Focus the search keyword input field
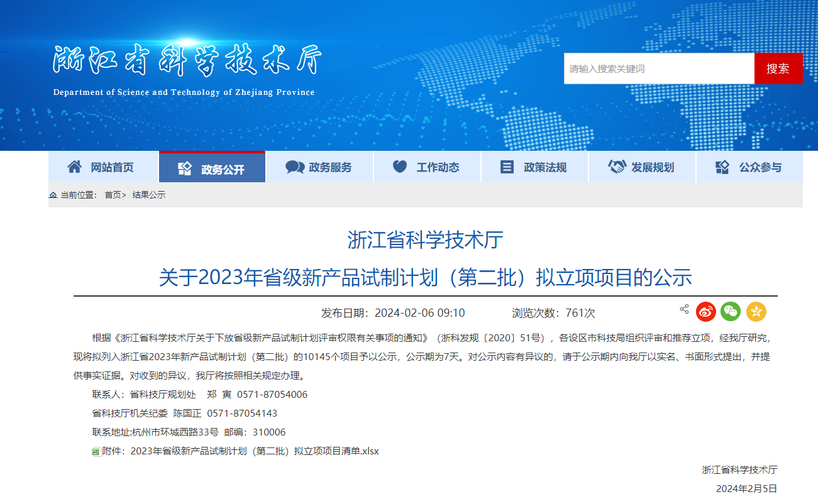The height and width of the screenshot is (504, 818). tap(658, 68)
